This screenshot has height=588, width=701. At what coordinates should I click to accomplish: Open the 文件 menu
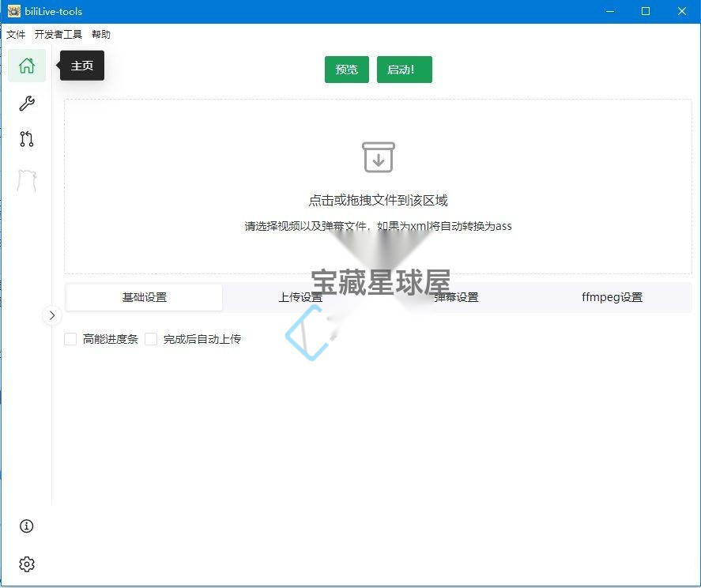(x=16, y=35)
